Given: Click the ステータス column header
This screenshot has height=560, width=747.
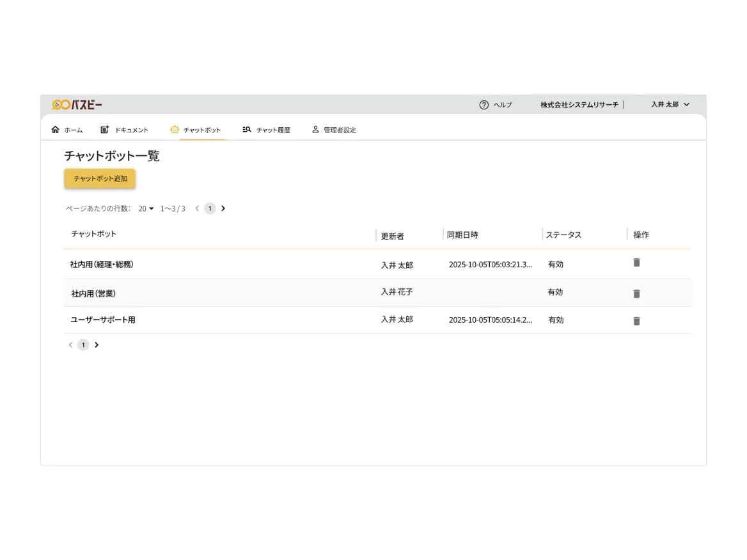Looking at the screenshot, I should [x=563, y=235].
